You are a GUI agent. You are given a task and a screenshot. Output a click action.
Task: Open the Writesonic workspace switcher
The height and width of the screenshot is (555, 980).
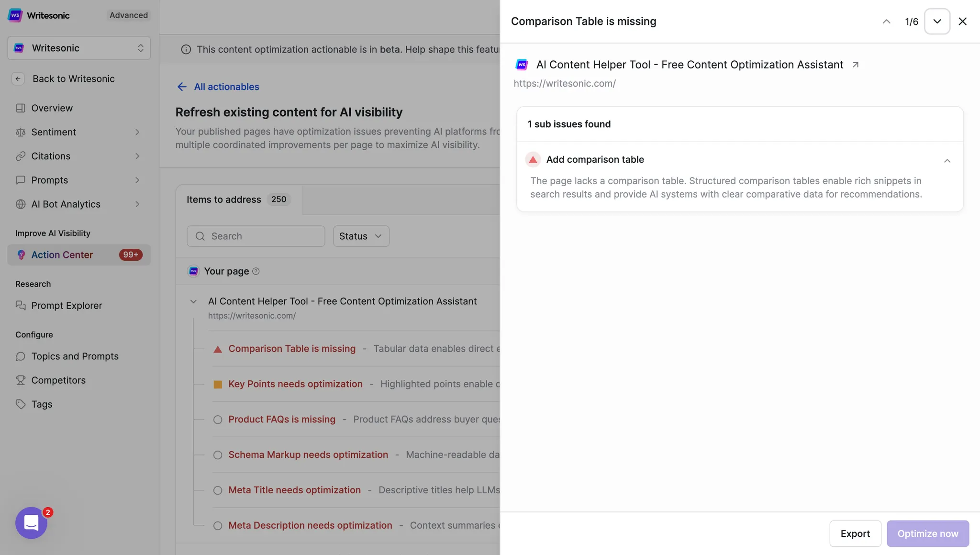coord(79,48)
